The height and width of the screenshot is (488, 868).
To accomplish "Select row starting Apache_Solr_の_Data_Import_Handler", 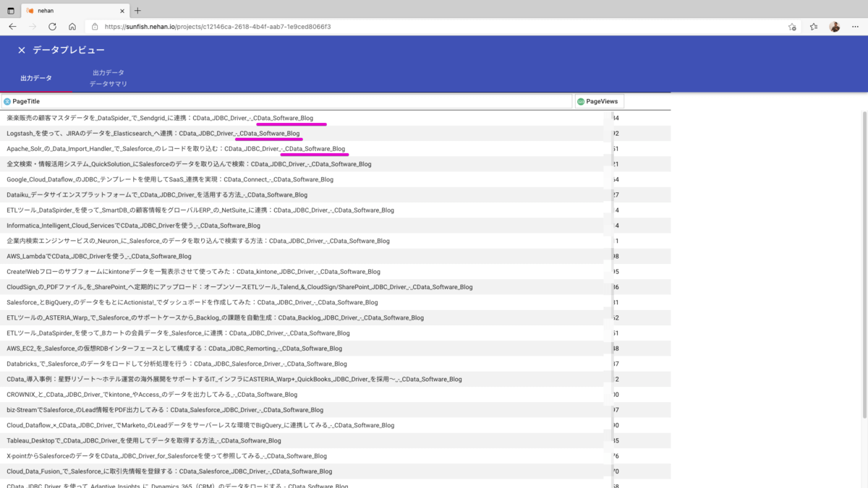I will (336, 149).
